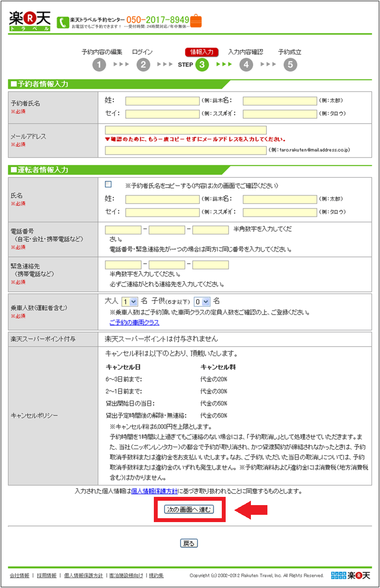Click the メールアドレス row label
380x588 pixels.
tap(28, 137)
